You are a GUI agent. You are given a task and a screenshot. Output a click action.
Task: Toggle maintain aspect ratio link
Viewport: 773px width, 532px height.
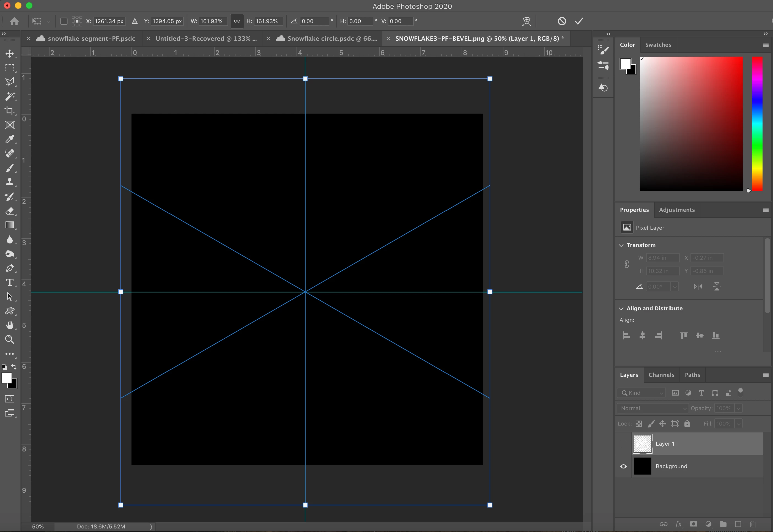coord(237,21)
